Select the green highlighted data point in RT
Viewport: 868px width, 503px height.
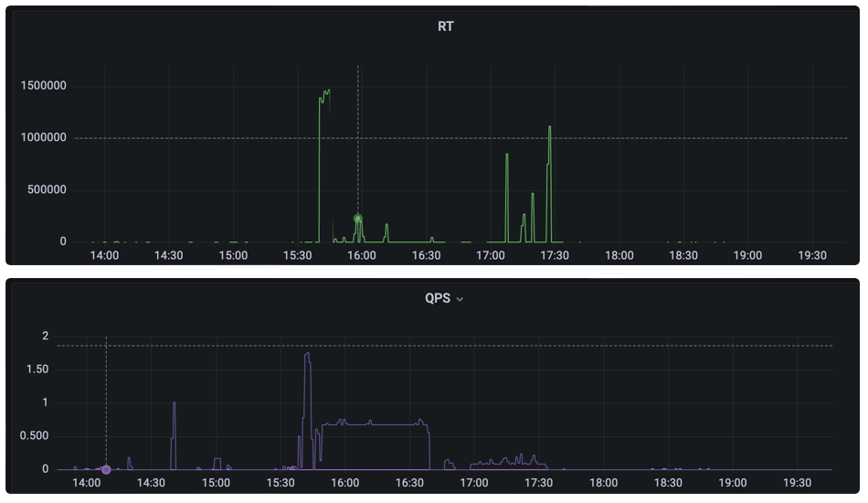pyautogui.click(x=357, y=219)
